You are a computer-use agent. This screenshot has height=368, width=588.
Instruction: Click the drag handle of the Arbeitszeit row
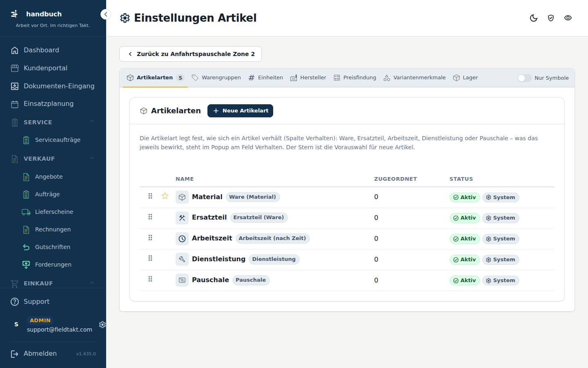[150, 238]
